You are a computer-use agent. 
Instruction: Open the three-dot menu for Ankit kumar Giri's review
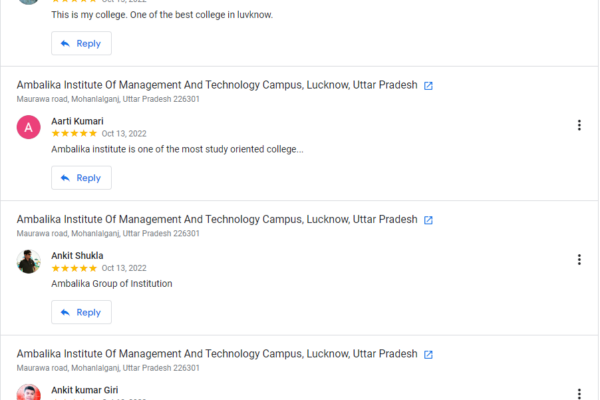tap(579, 393)
